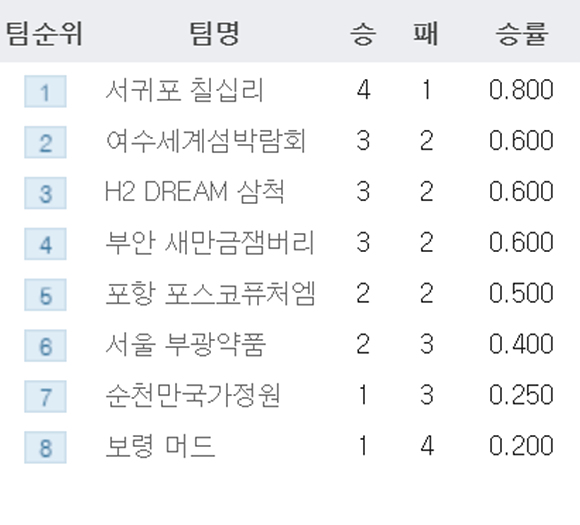
Task: Open team 서울 부광약품
Action: (x=185, y=344)
